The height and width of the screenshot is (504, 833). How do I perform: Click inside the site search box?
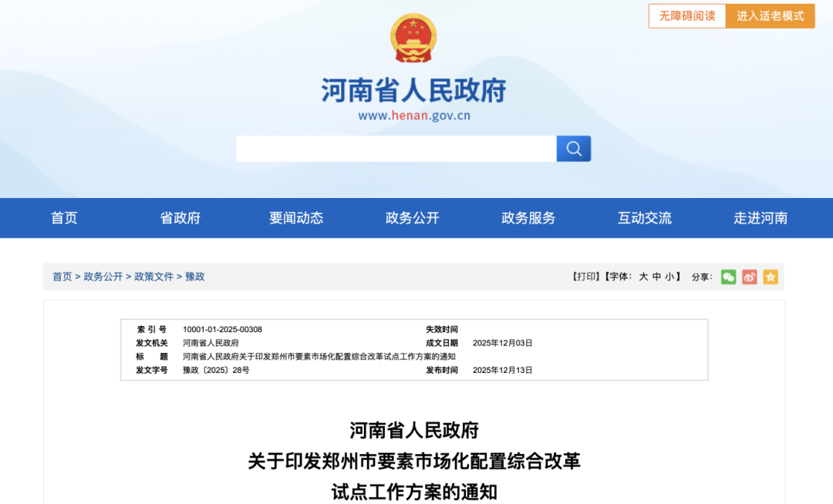[x=396, y=149]
